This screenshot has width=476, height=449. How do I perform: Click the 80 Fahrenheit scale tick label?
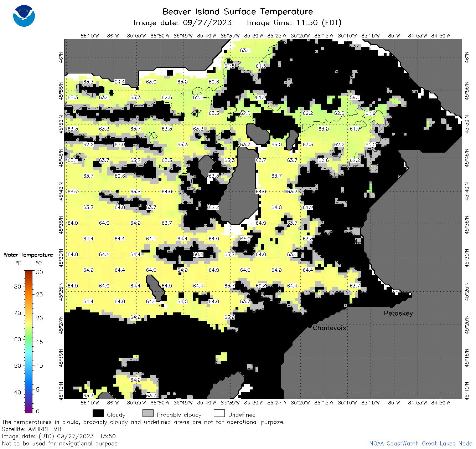17,286
